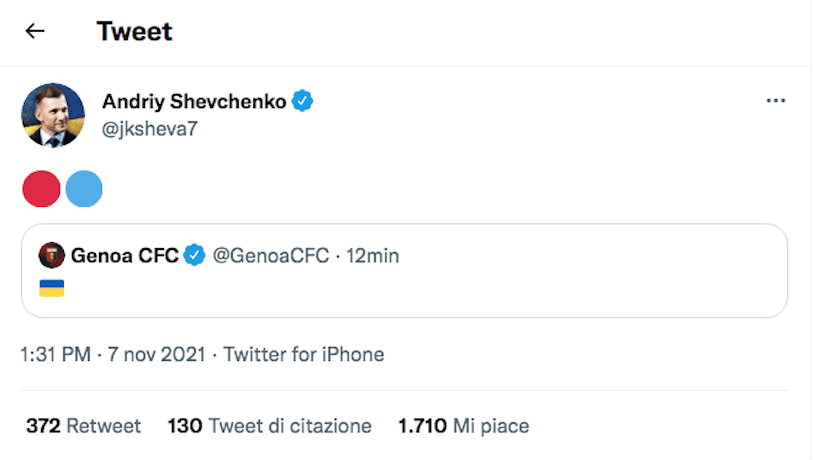View the 372 Retweet list
The width and height of the screenshot is (813, 460).
(x=83, y=426)
